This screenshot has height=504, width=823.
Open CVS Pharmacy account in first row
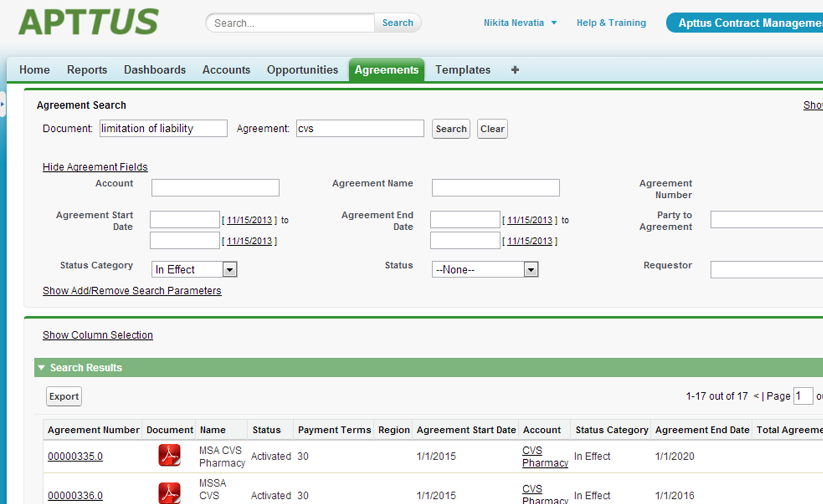[x=545, y=456]
